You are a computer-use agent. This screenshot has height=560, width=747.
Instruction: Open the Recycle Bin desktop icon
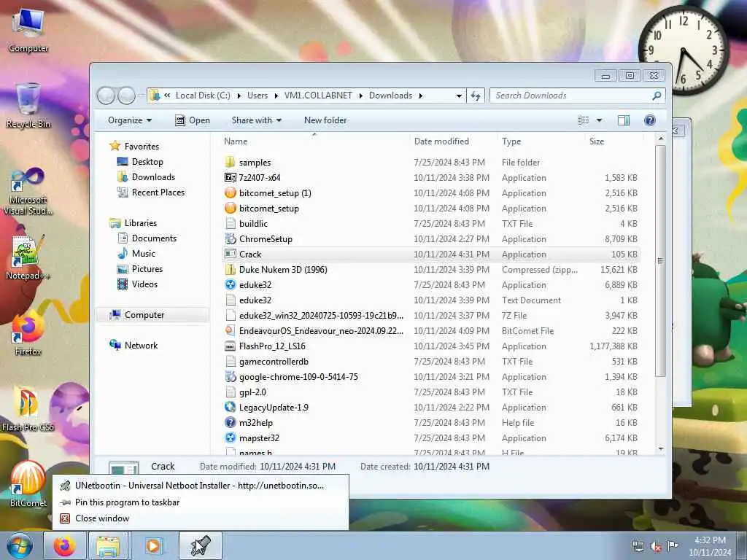pos(28,105)
